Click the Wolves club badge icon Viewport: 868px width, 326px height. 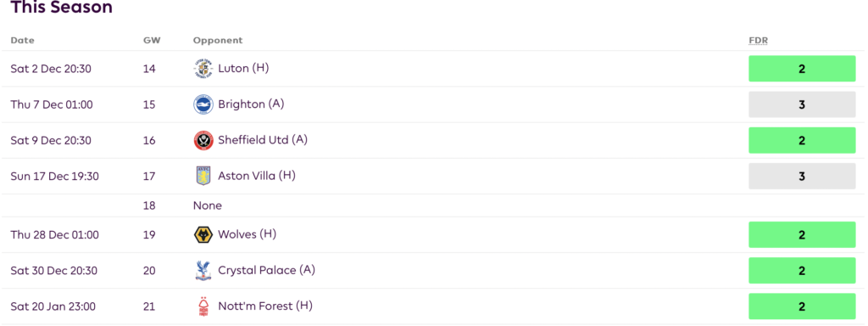click(203, 235)
